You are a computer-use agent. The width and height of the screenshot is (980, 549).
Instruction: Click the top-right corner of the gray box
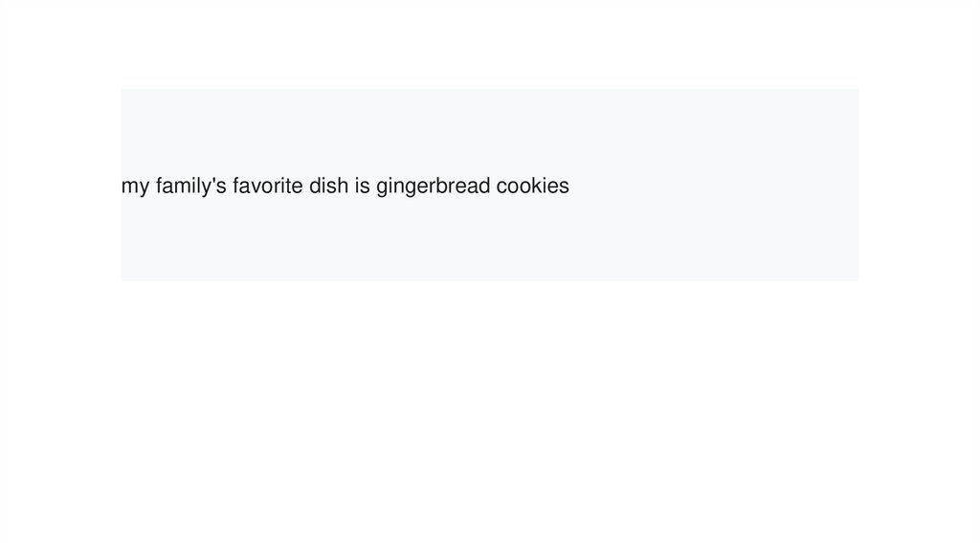857,91
